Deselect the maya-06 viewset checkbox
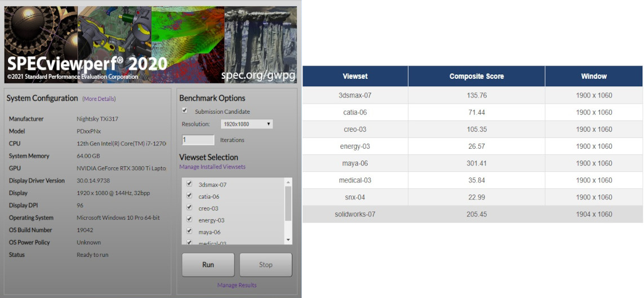Image resolution: width=644 pixels, height=298 pixels. coord(189,232)
